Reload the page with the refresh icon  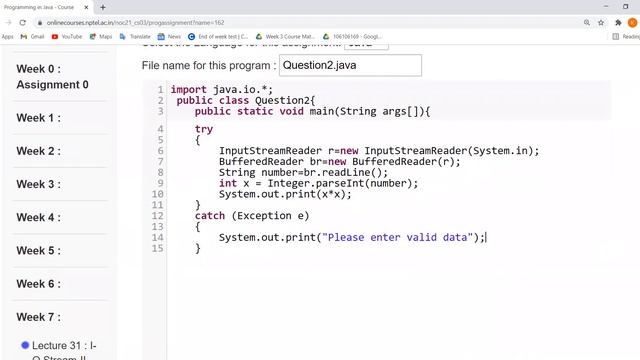(22, 23)
